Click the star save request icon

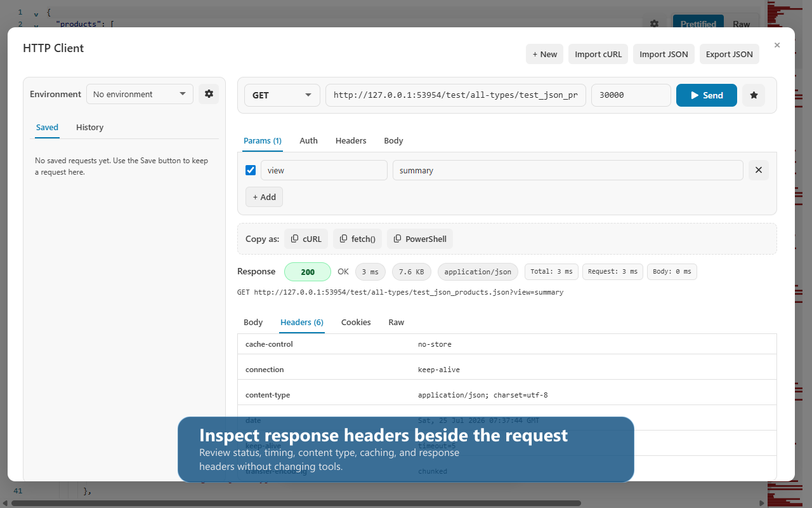pos(754,95)
